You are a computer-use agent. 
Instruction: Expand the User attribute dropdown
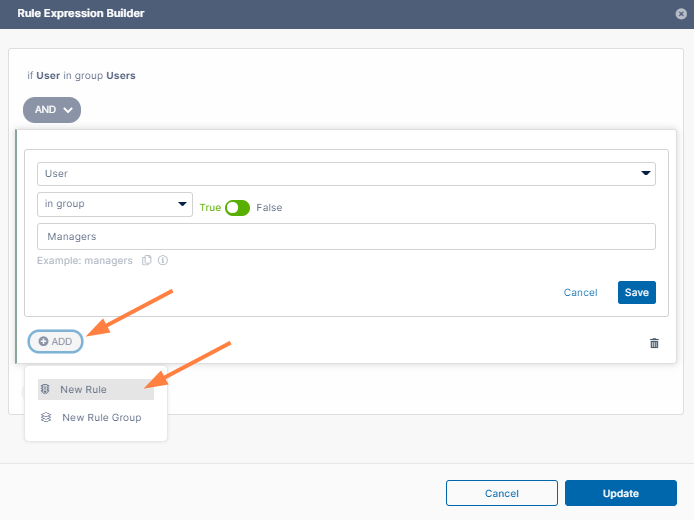[346, 174]
